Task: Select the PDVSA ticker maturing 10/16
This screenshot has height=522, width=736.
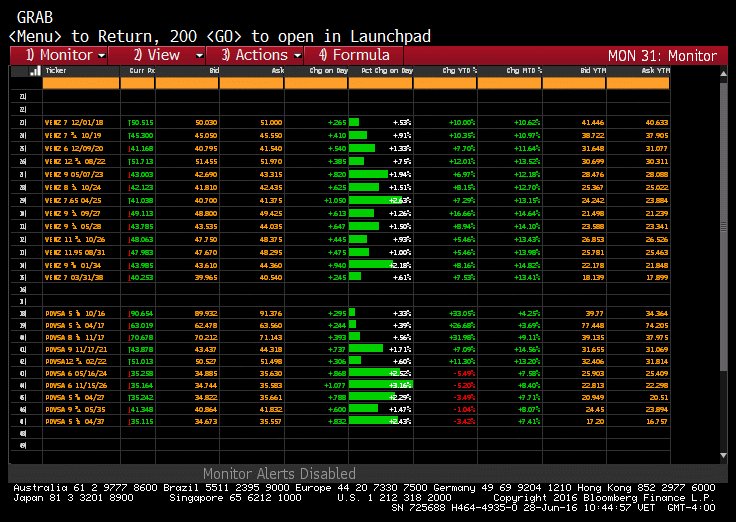Action: coord(75,313)
